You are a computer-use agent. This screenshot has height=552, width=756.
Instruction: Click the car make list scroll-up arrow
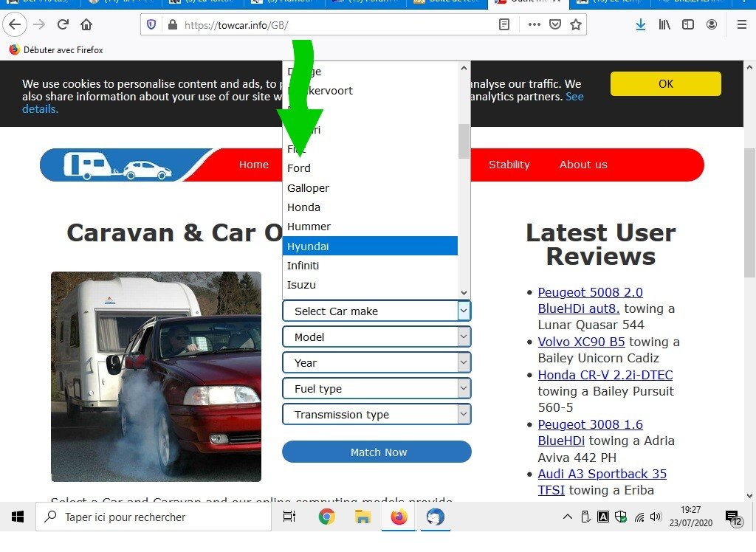pos(464,68)
